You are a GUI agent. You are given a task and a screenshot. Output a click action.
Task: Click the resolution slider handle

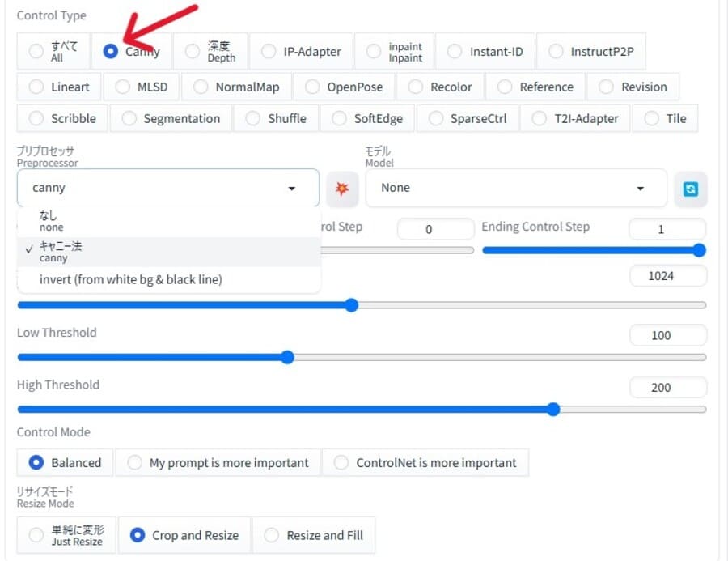point(352,305)
